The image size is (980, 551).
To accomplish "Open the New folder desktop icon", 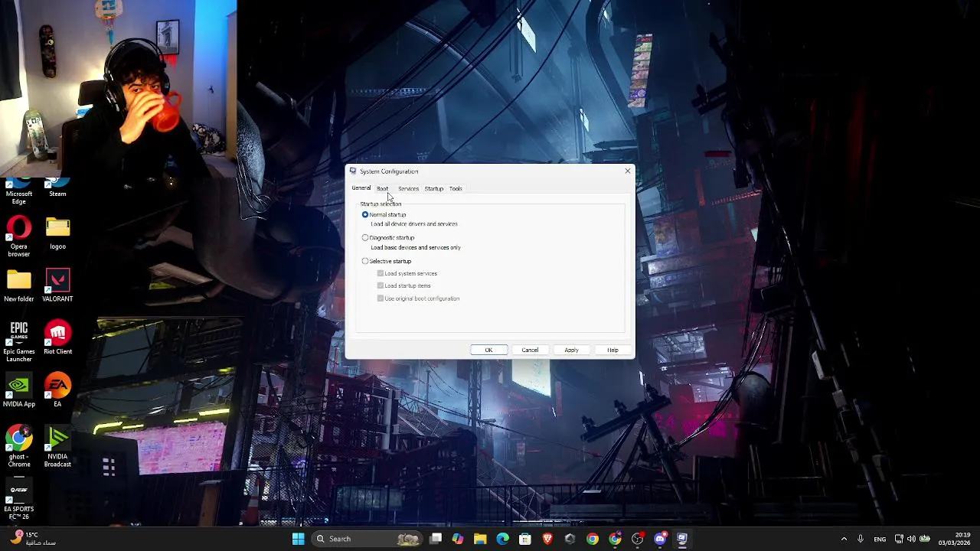I will tap(19, 285).
